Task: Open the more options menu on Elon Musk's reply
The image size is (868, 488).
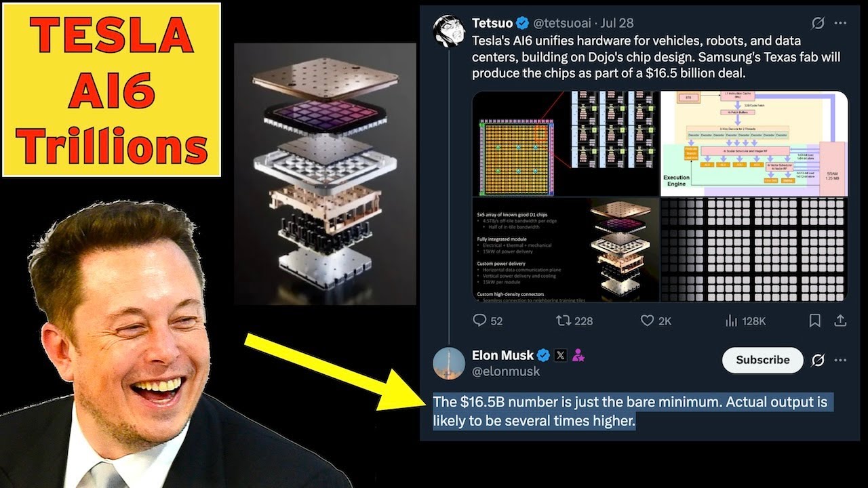Action: pos(840,360)
